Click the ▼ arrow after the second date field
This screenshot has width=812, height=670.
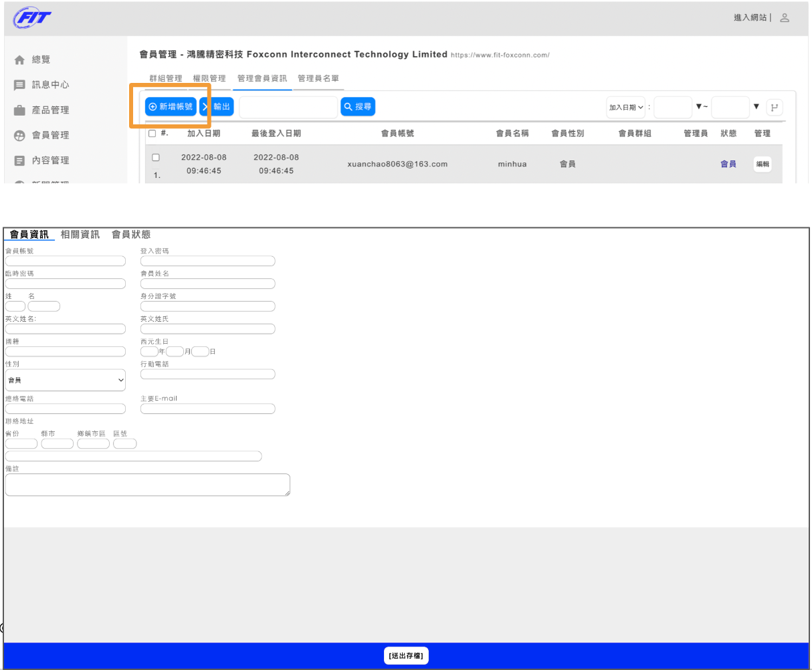click(x=756, y=107)
